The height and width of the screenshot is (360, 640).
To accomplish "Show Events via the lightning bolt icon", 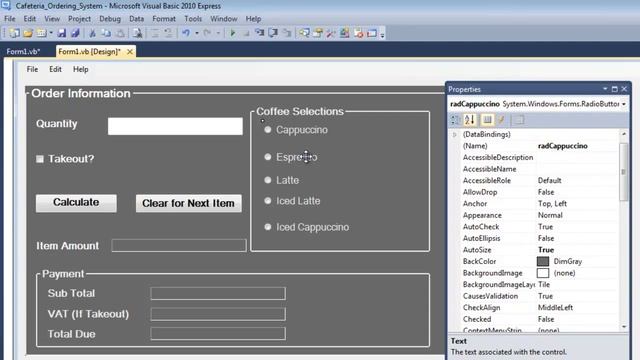I will click(502, 120).
